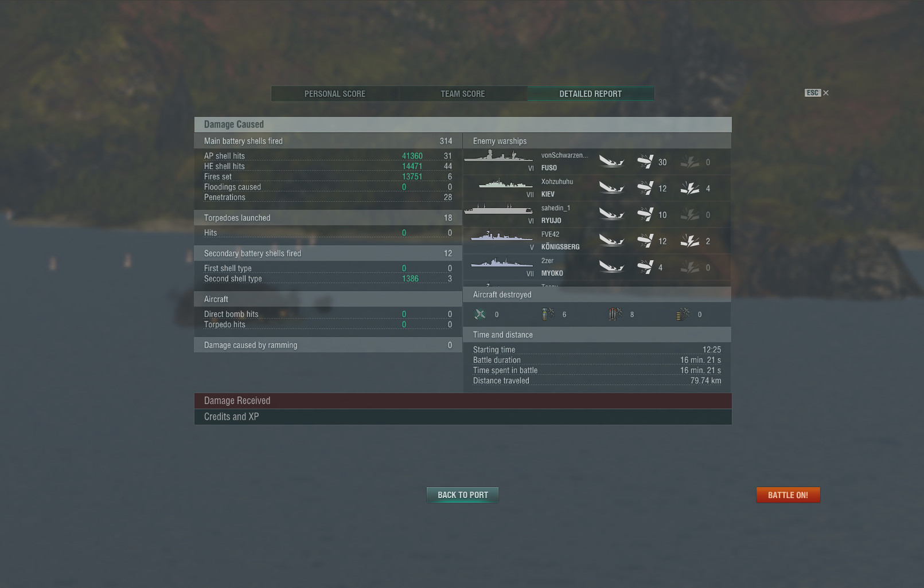Click the sunk ship icon in FUSO row
This screenshot has width=924, height=588.
point(611,162)
